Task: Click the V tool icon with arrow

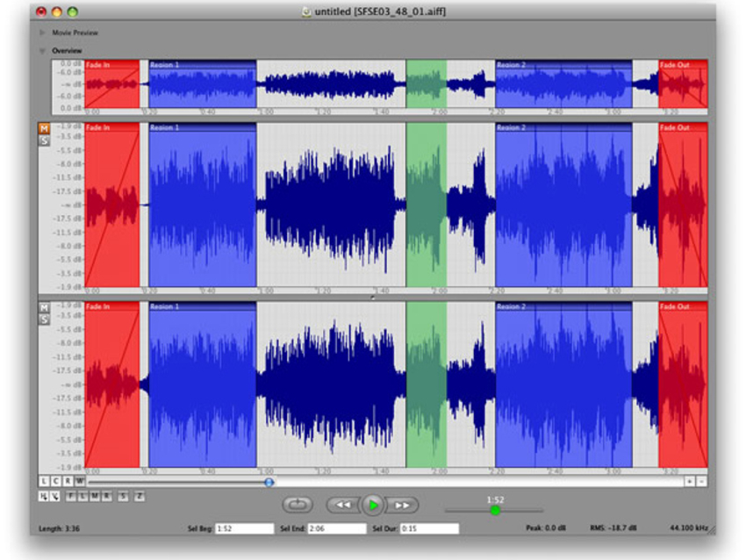Action: 55,497
